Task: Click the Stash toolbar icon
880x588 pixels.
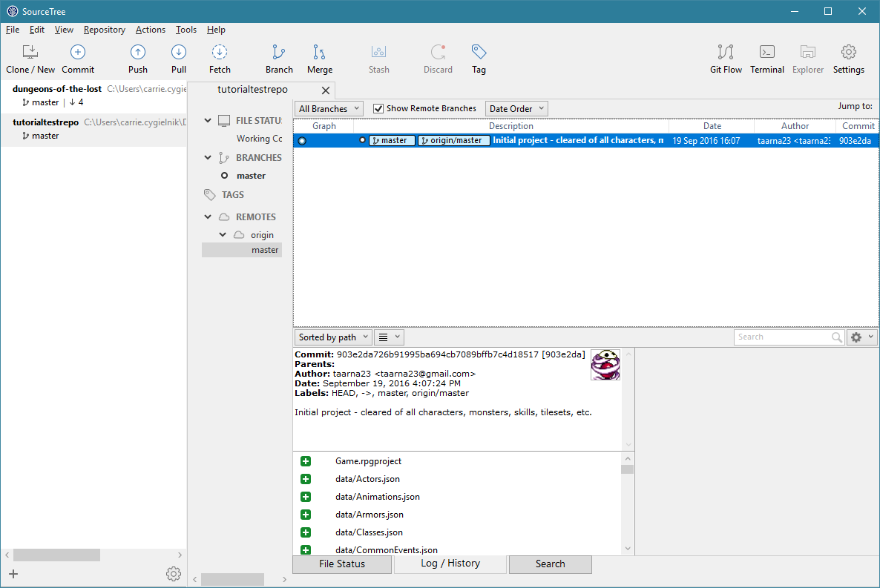Action: 379,52
